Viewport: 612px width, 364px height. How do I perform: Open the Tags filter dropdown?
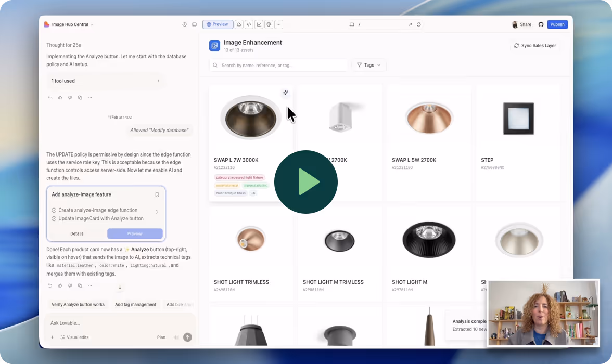tap(369, 65)
